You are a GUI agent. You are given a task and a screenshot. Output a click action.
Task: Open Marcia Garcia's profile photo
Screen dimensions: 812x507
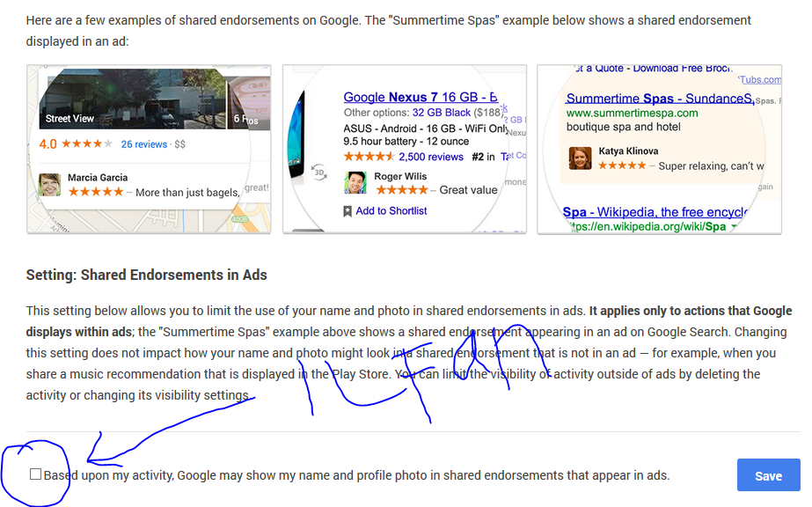50,185
